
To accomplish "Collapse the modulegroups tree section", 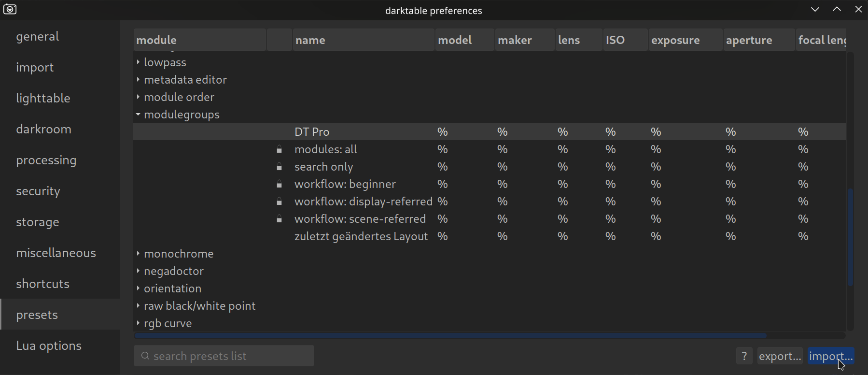I will [x=138, y=115].
